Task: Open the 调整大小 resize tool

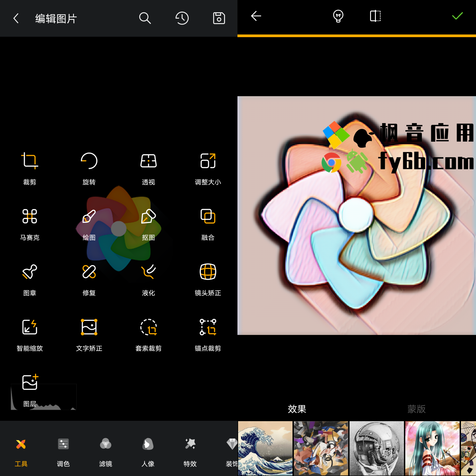Action: (208, 168)
